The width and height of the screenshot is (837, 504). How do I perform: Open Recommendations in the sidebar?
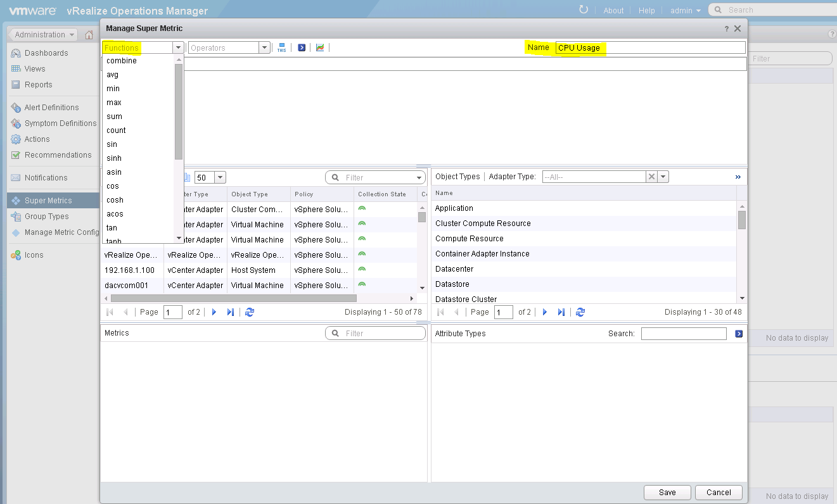[x=58, y=155]
